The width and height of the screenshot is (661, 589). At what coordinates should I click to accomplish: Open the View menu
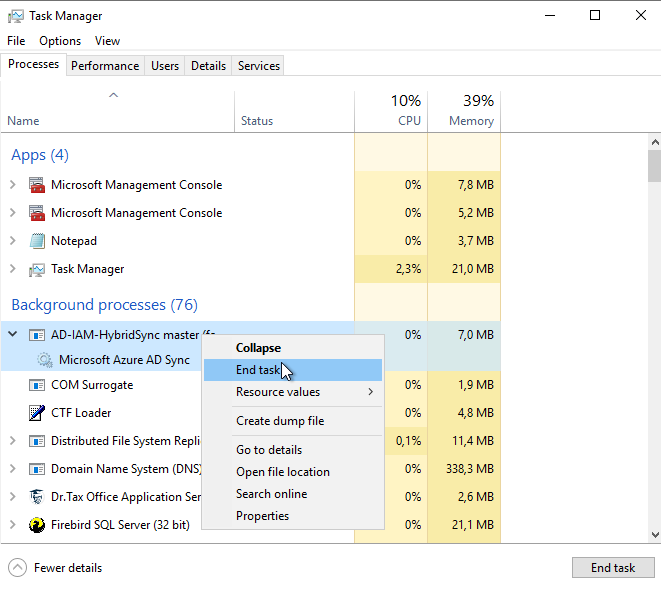click(x=107, y=41)
